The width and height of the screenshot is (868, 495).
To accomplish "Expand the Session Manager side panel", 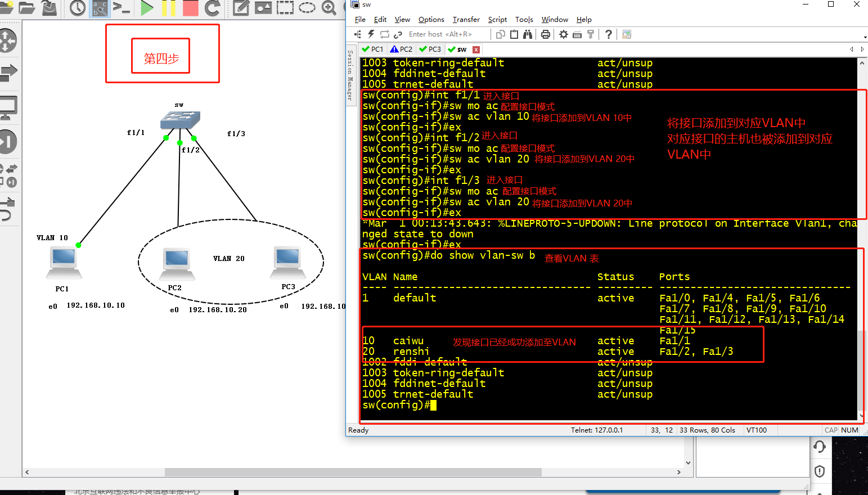I will (x=350, y=75).
